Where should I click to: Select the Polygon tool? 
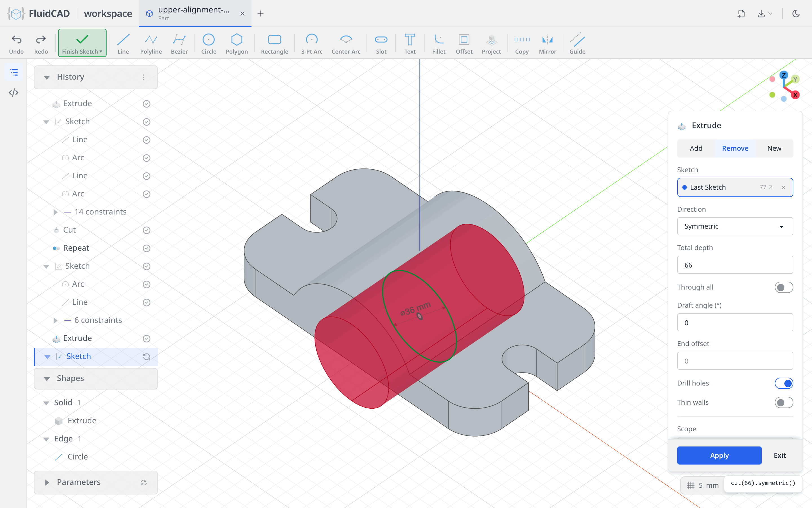pos(237,43)
